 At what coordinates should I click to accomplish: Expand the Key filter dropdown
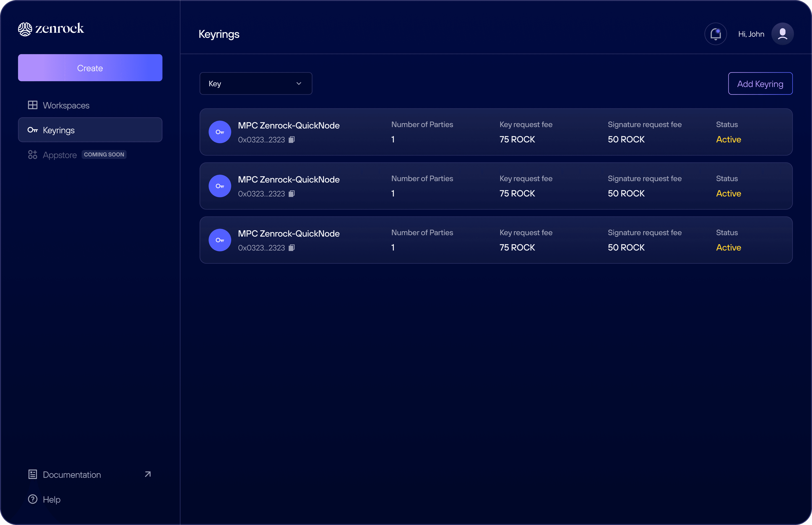coord(256,84)
